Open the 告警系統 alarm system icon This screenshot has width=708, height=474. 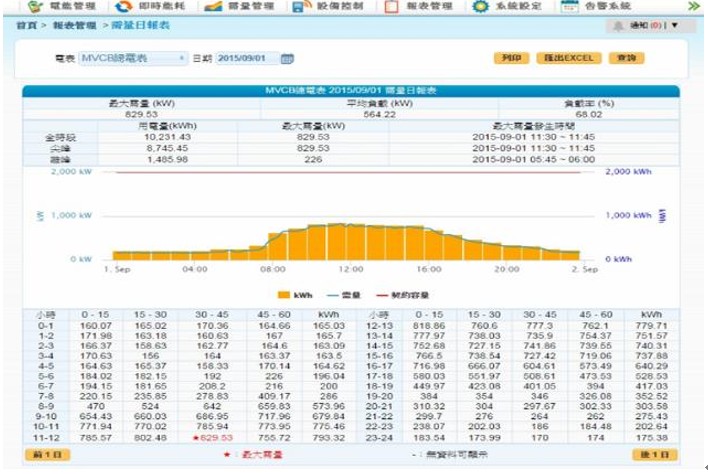[569, 6]
